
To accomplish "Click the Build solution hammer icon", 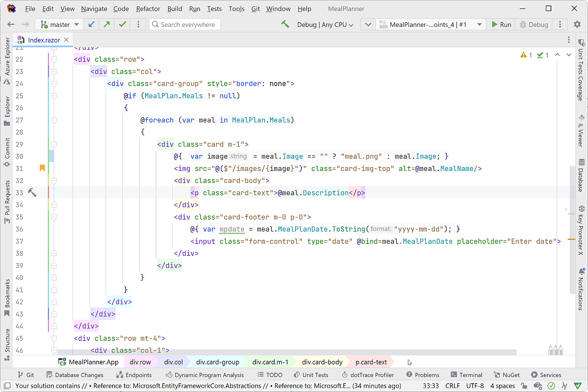I will click(285, 24).
